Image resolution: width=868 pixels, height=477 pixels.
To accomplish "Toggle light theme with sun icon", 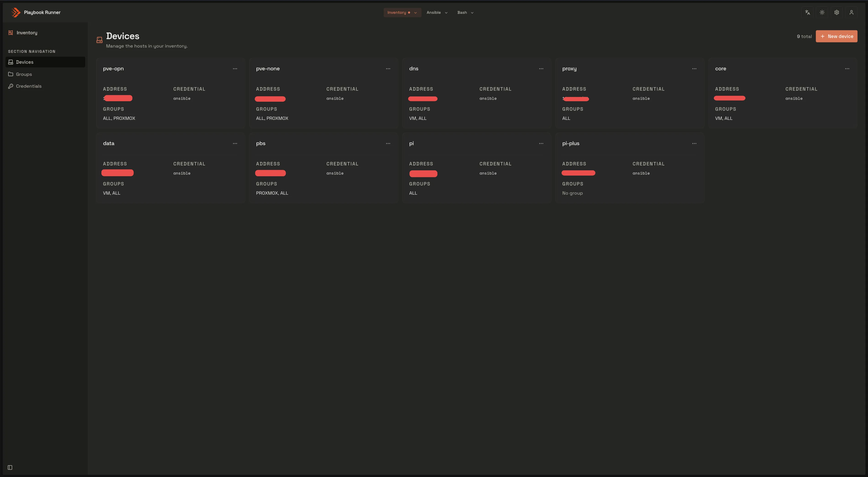I will pyautogui.click(x=822, y=13).
